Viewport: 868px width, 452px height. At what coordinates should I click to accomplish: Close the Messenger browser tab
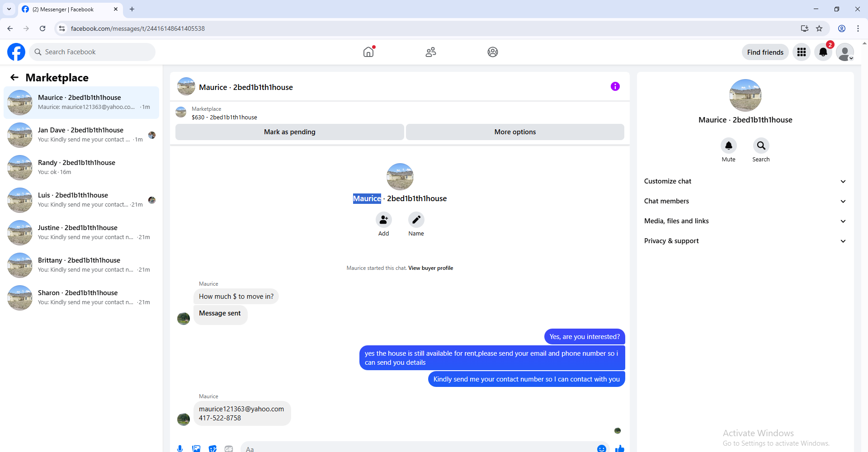click(x=116, y=9)
